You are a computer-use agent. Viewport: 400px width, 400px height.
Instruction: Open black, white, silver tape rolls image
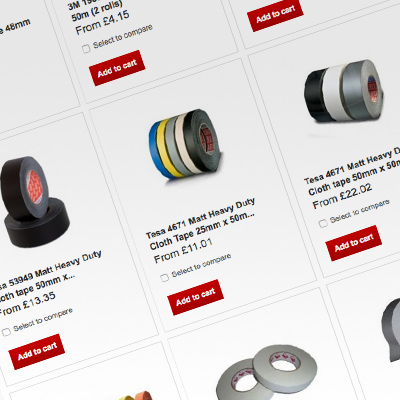(344, 93)
